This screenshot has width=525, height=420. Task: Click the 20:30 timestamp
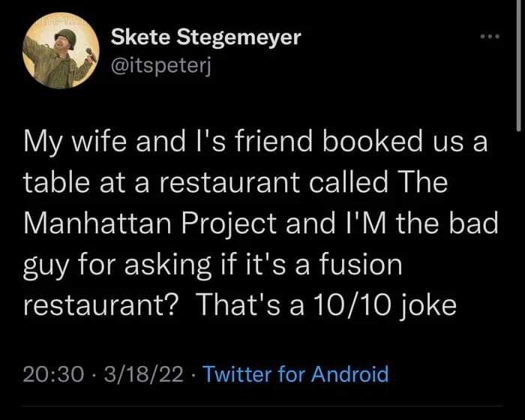(49, 373)
